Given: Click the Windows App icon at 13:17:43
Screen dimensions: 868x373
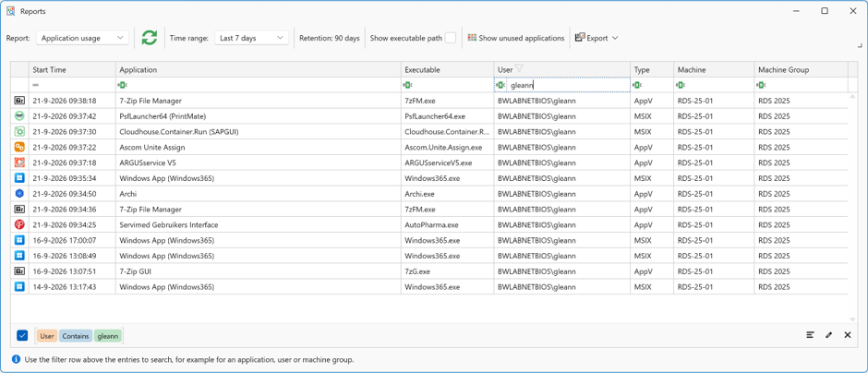Looking at the screenshot, I should (19, 286).
